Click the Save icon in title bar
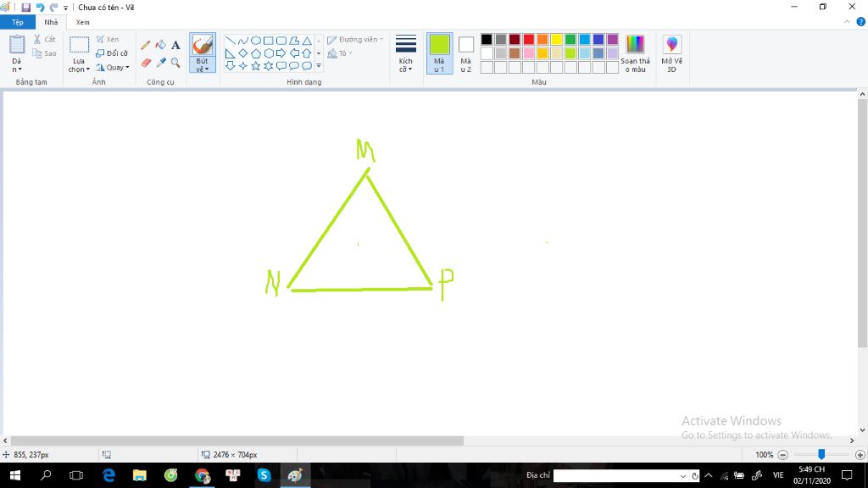This screenshot has width=868, height=488. (25, 7)
